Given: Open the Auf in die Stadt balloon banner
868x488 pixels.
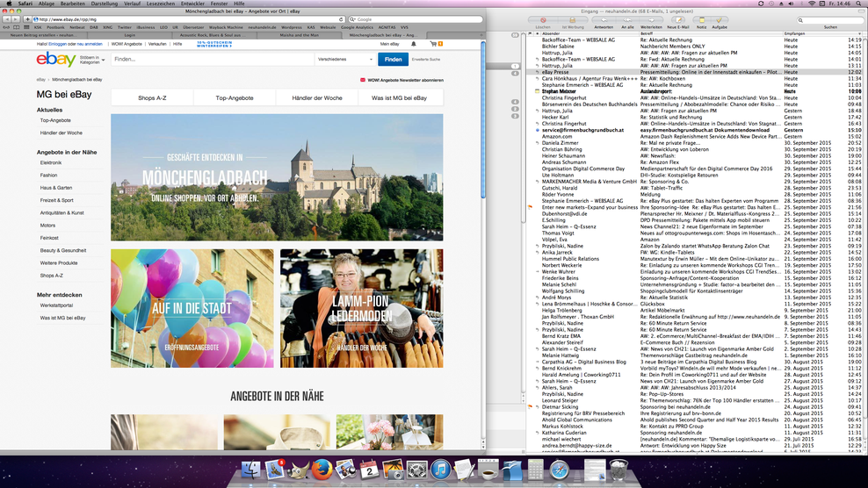Looking at the screenshot, I should 192,308.
